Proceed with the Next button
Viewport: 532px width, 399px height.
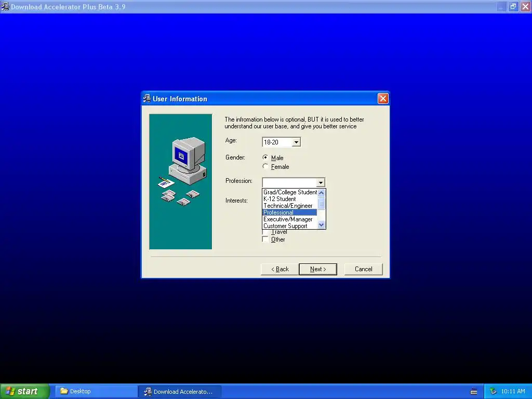click(318, 269)
